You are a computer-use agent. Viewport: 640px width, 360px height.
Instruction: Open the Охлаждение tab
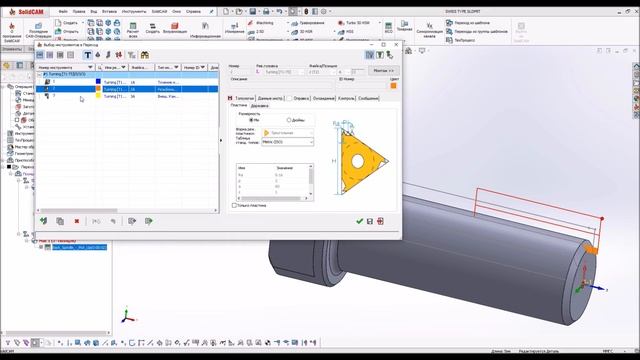pos(324,98)
